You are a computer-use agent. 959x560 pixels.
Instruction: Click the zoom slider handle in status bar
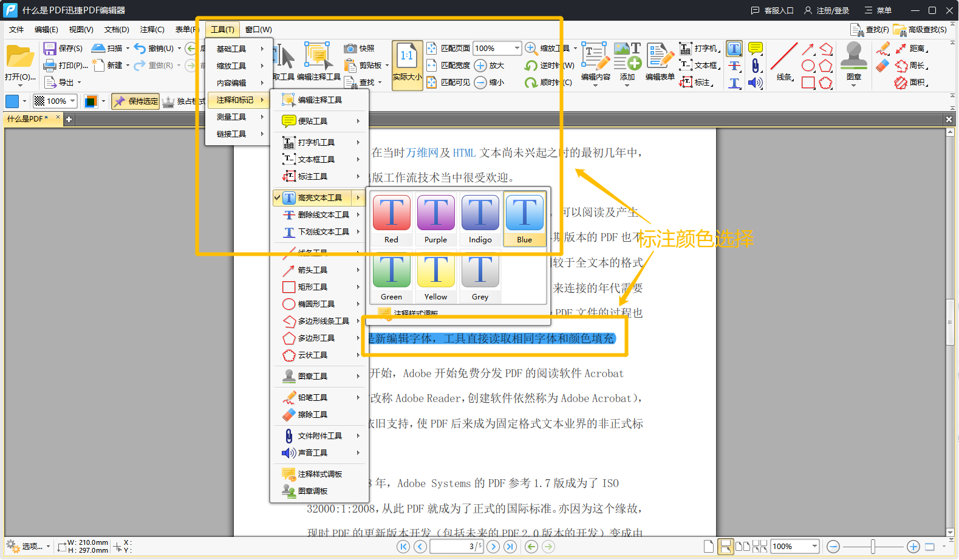pos(873,547)
